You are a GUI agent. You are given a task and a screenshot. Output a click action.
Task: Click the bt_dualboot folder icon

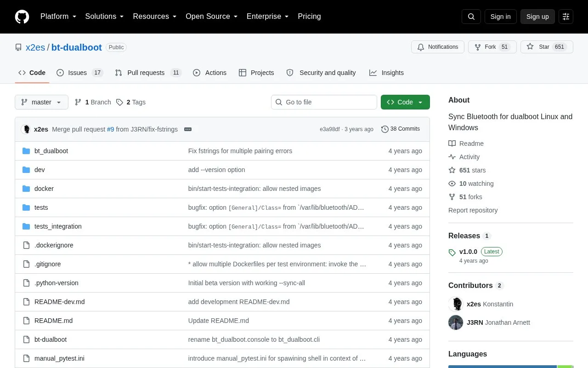tap(26, 151)
